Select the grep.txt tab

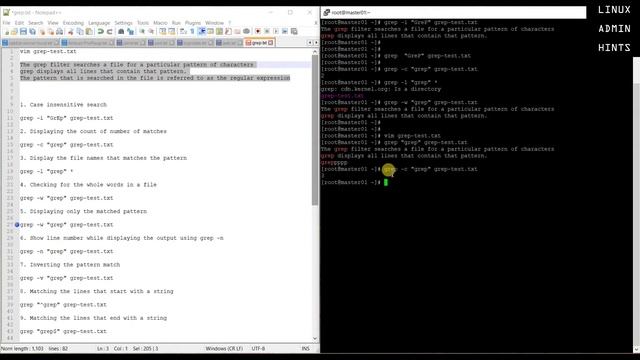click(x=259, y=42)
